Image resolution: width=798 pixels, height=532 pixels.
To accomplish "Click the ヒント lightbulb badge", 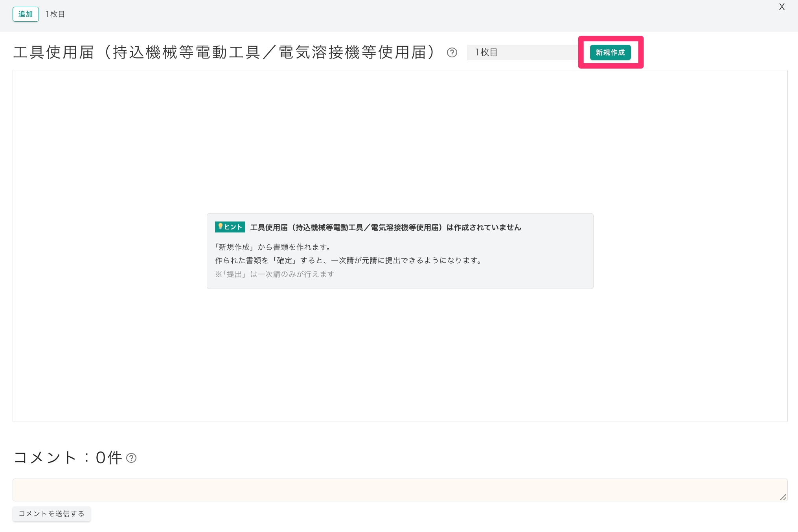I will click(230, 227).
